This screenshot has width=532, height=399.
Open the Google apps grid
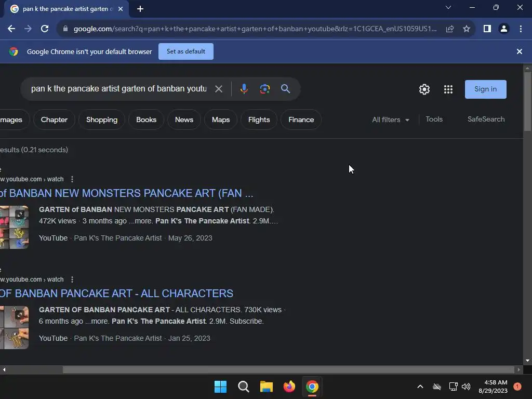click(448, 89)
